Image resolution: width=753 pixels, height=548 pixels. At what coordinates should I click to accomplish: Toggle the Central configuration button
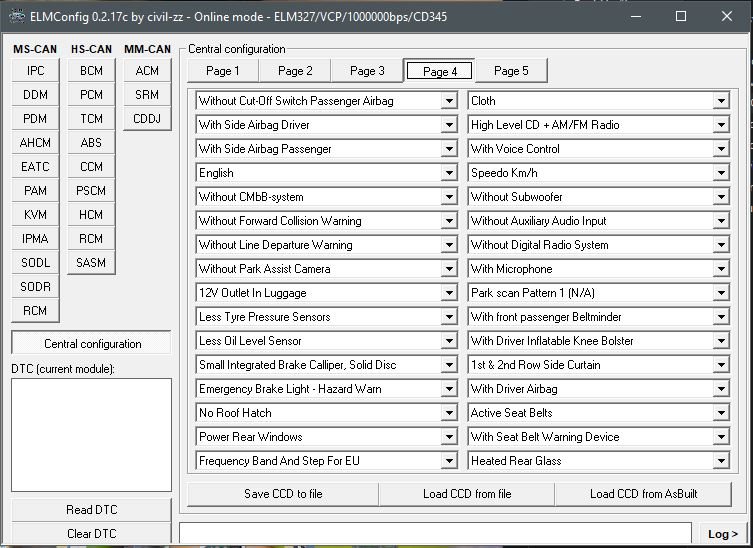92,344
